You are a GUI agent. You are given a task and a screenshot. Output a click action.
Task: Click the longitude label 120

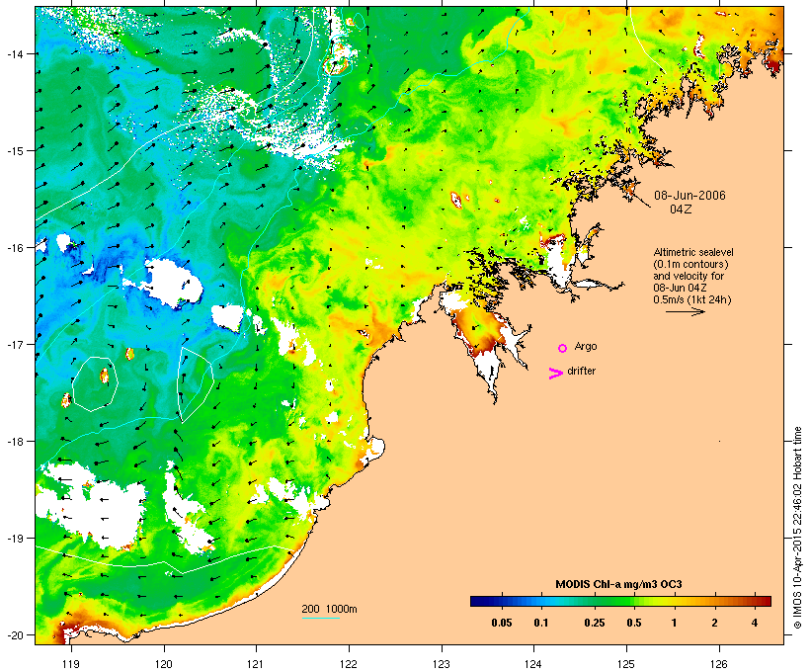pos(164,664)
